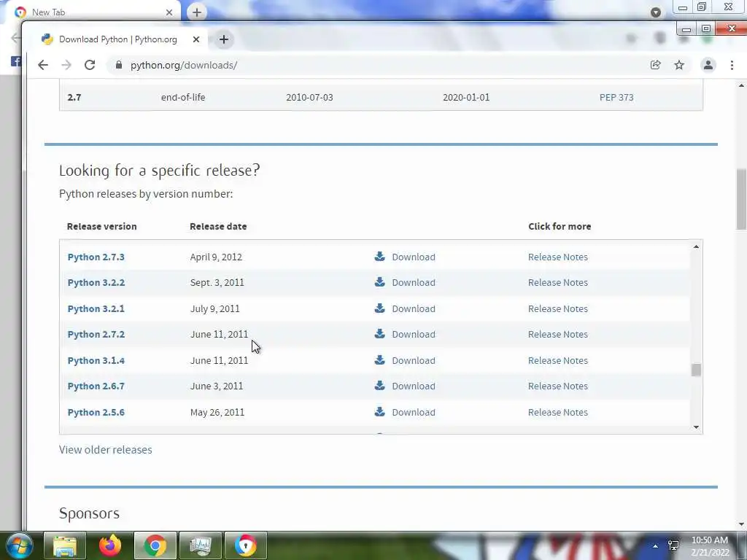The image size is (747, 560).
Task: Click Download text for Python 2.5.6
Action: [x=414, y=413]
